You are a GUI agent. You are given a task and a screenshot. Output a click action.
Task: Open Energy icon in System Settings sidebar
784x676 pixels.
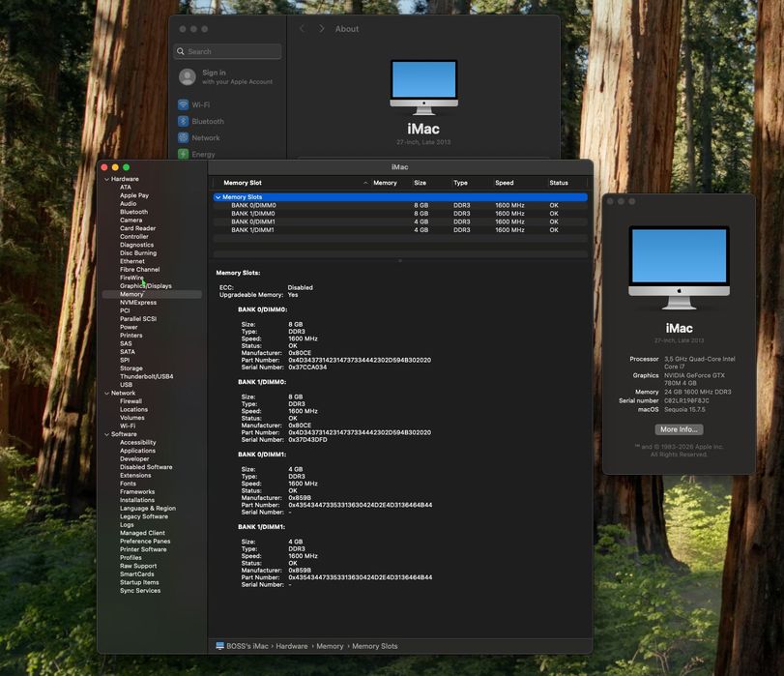click(x=183, y=154)
